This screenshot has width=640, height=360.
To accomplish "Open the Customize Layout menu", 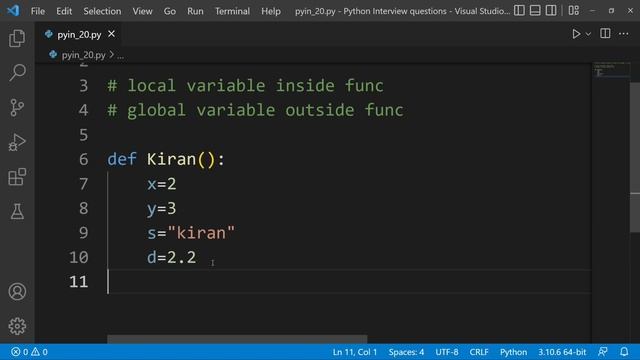I will point(574,11).
